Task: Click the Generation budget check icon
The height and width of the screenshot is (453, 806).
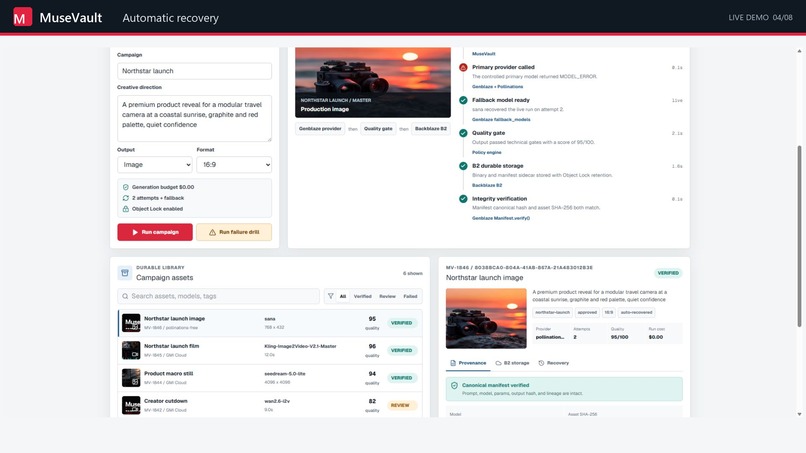Action: click(125, 187)
